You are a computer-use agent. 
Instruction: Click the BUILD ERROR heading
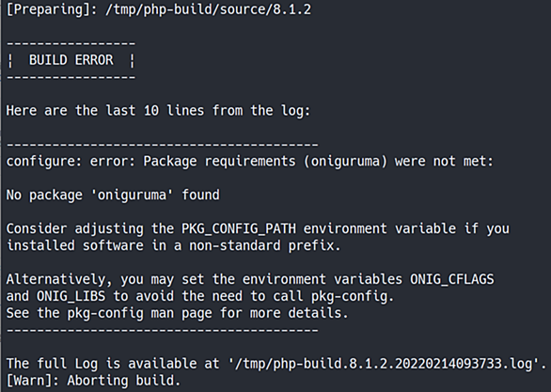point(71,60)
